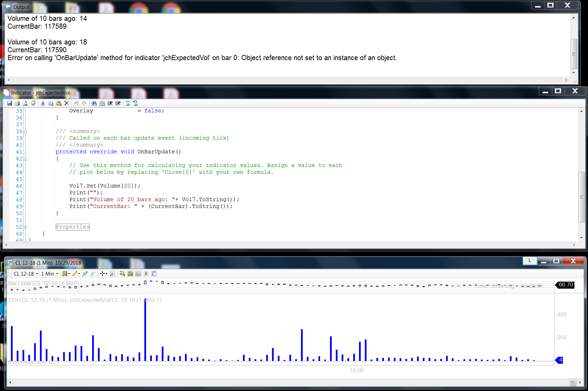Print the indicator code with printer icon
Screen dimensions: 588x391
pyautogui.click(x=17, y=103)
